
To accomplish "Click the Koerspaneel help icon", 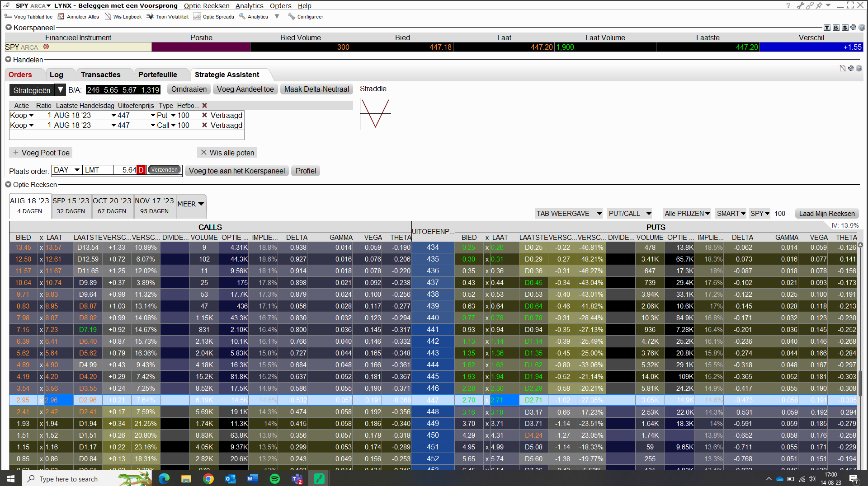I will tap(862, 28).
